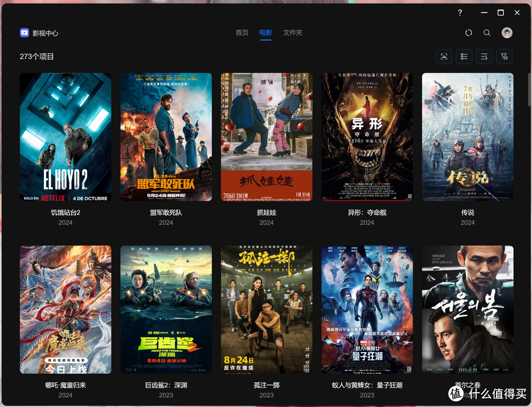Viewport: 532px width, 407px height.
Task: Open the user avatar menu
Action: tap(507, 33)
